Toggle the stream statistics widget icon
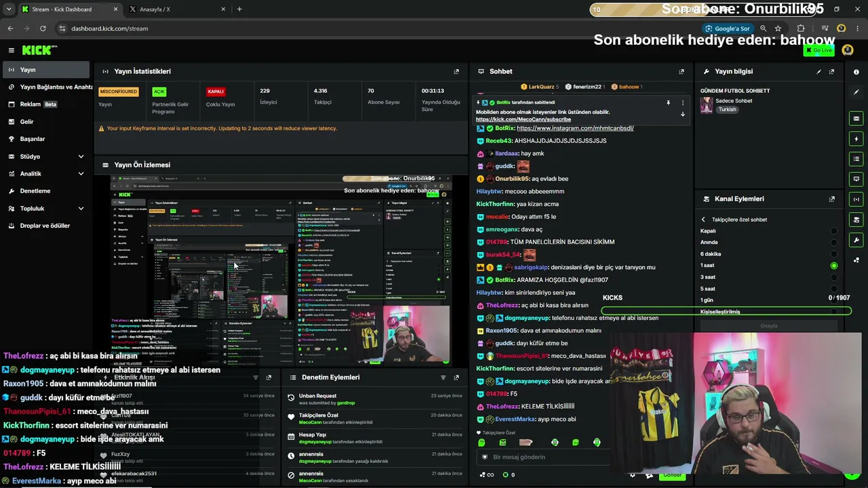Screen dimensions: 868x488 [856, 199]
